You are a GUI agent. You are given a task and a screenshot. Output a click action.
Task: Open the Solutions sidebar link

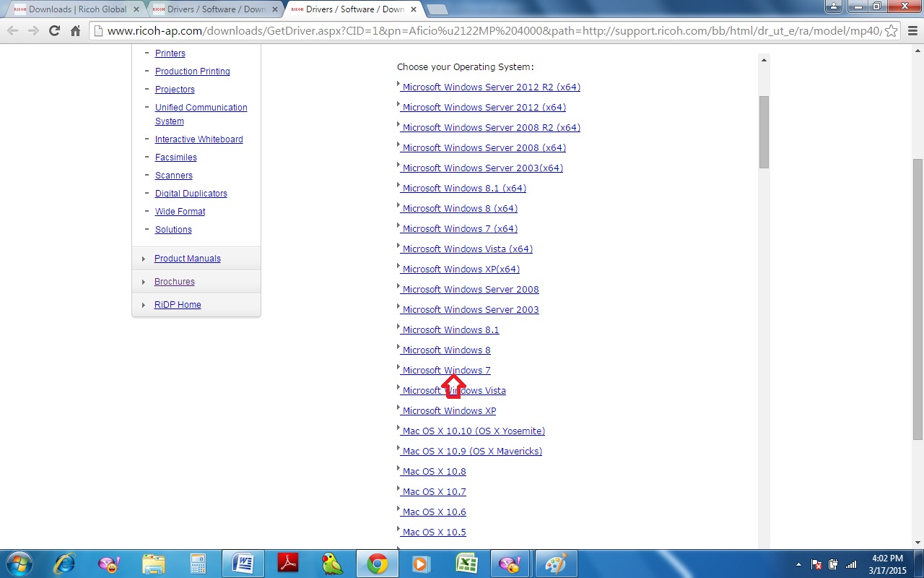coord(173,230)
